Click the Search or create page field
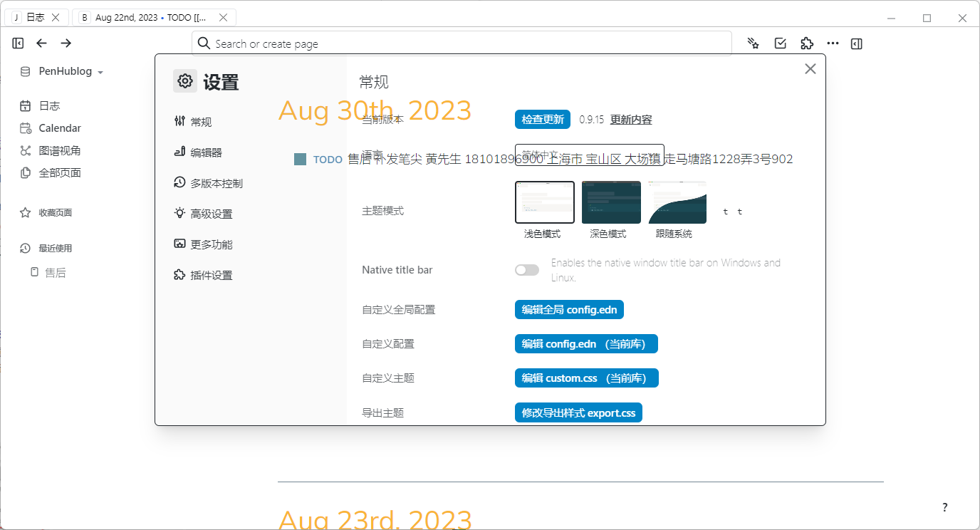The height and width of the screenshot is (530, 980). click(463, 43)
